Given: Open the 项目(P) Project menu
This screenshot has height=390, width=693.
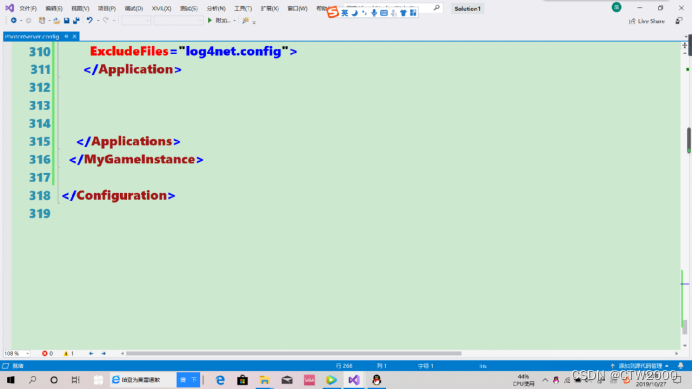Looking at the screenshot, I should pos(107,8).
